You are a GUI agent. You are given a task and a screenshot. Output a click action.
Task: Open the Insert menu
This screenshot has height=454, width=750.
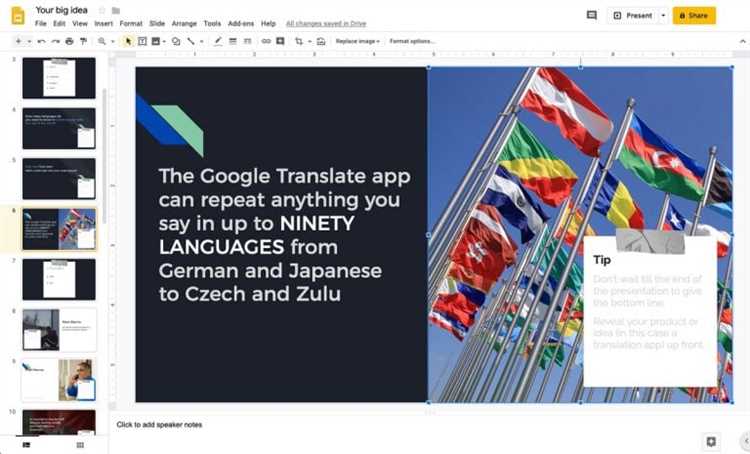(103, 23)
